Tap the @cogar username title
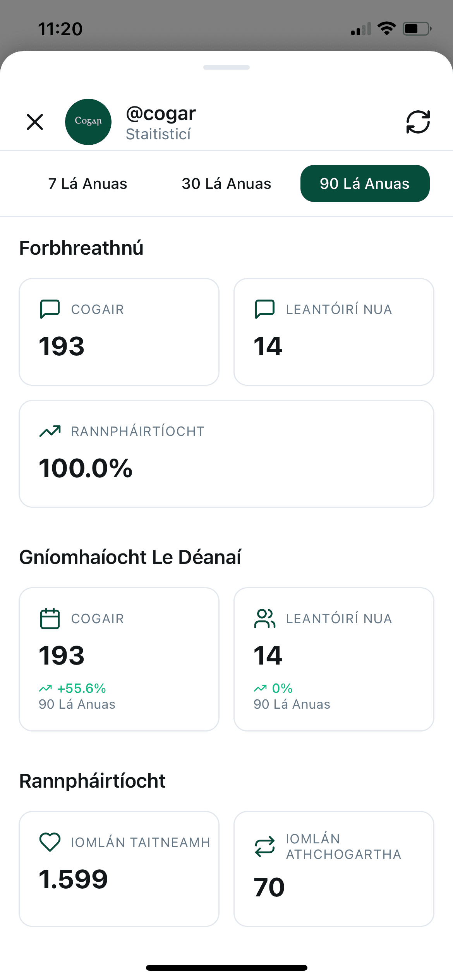This screenshot has height=980, width=453. 161,113
